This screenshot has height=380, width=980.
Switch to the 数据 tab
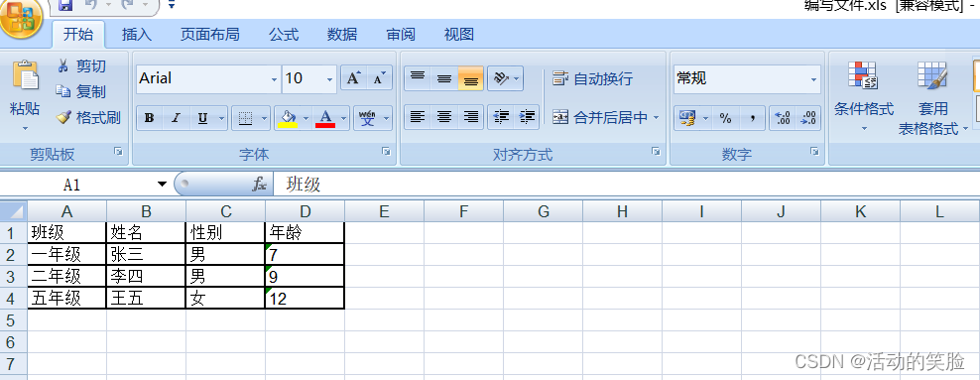(342, 35)
